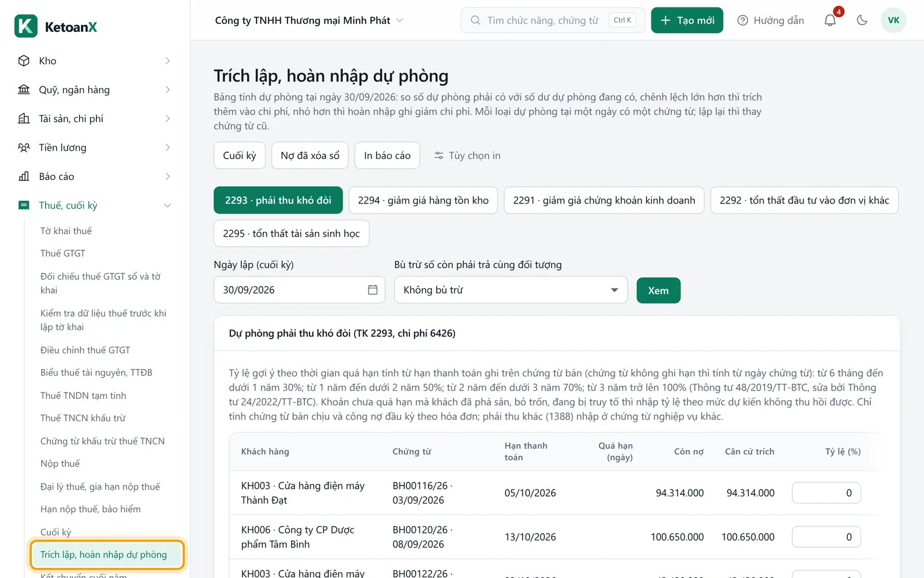Open the VK user avatar menu
This screenshot has height=578, width=924.
coord(893,20)
